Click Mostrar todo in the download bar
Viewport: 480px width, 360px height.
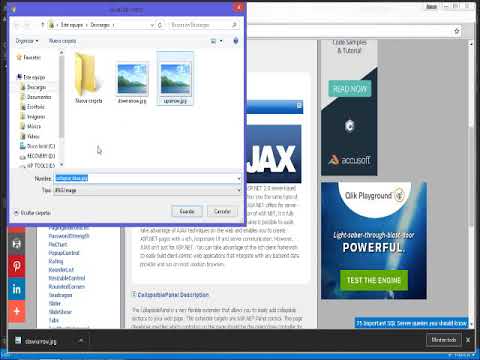point(444,340)
